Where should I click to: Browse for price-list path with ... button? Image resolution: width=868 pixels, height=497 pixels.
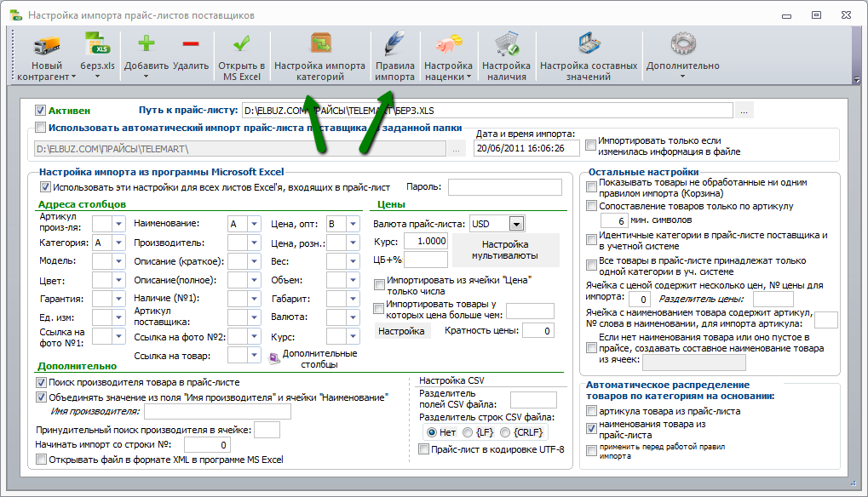(x=744, y=111)
